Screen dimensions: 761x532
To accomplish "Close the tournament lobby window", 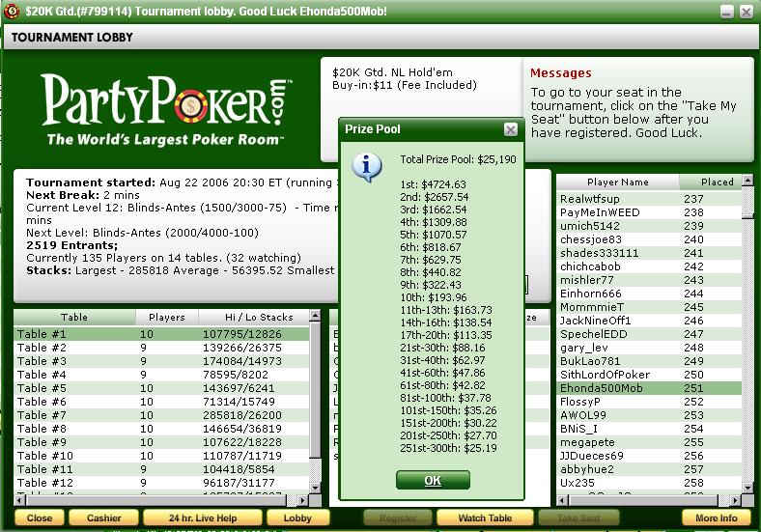I will (746, 12).
